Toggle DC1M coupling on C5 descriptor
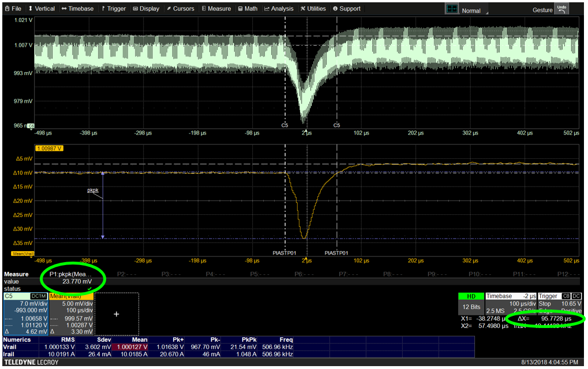The width and height of the screenshot is (588, 369). 39,296
